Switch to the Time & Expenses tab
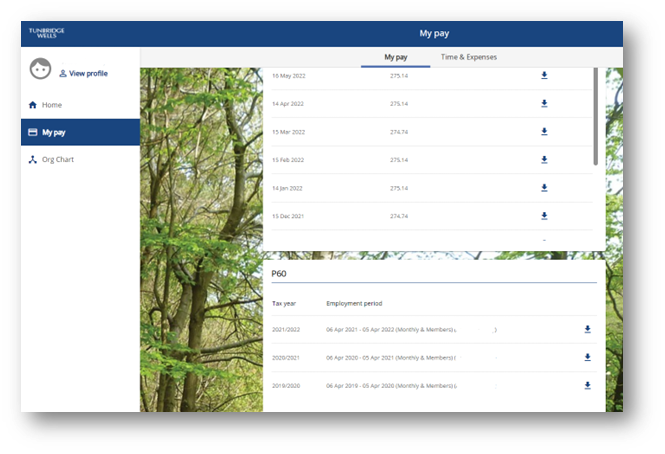The height and width of the screenshot is (454, 665). [x=469, y=57]
